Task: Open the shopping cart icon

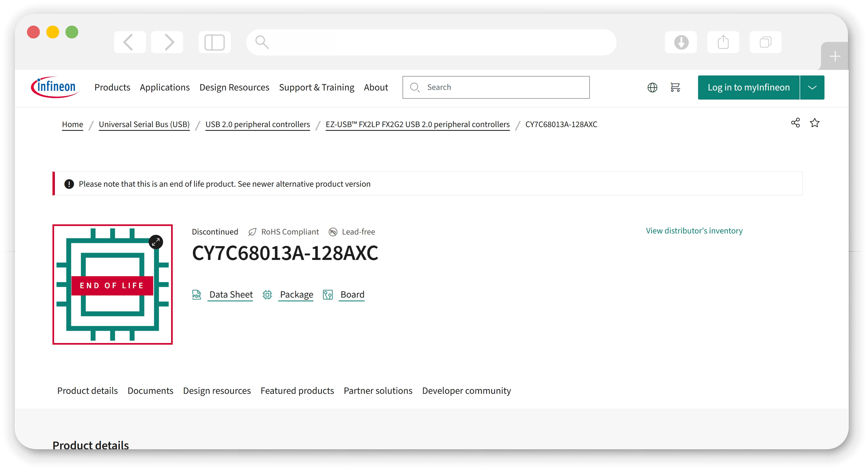Action: [675, 87]
